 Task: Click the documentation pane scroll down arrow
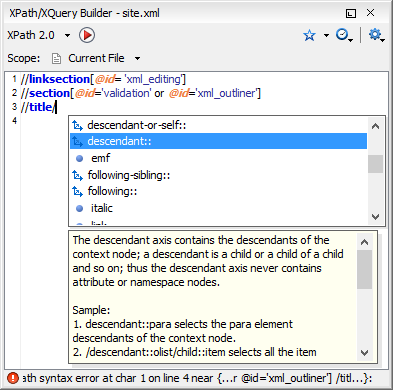pyautogui.click(x=364, y=353)
